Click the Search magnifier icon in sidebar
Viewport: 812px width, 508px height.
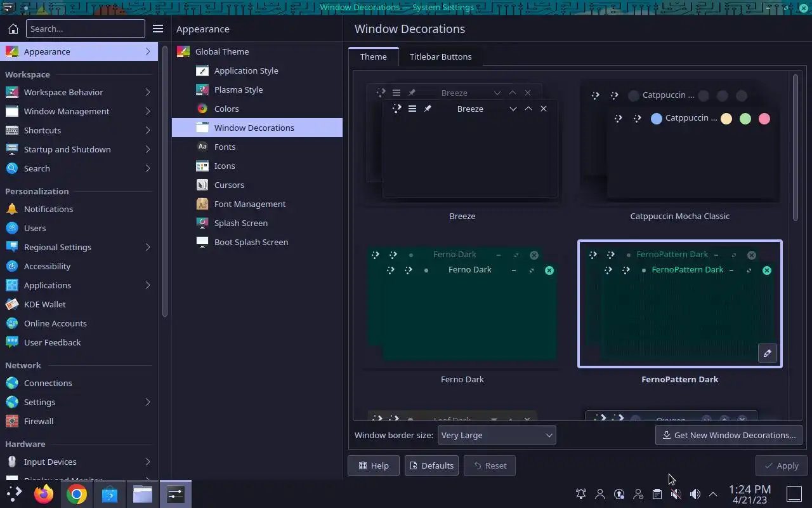[x=11, y=168]
